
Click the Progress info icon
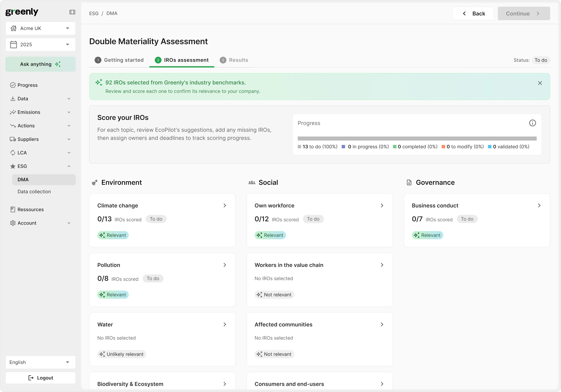tap(532, 123)
